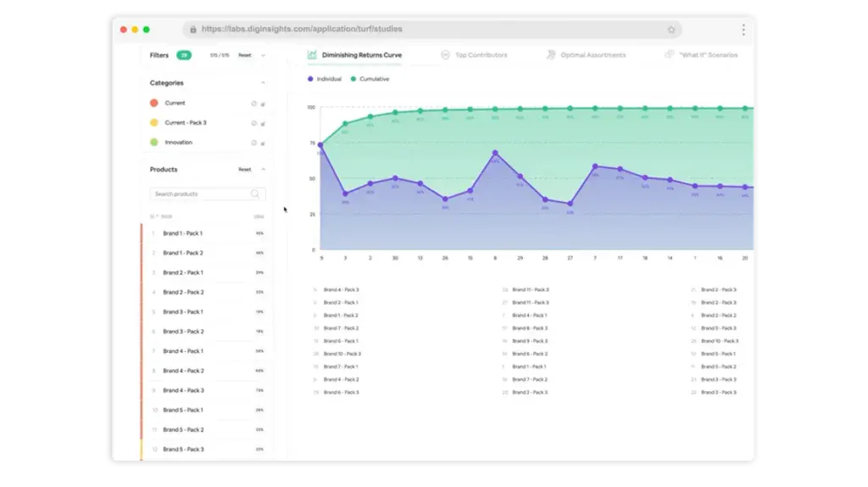Click the magnifier icon in Search products

(254, 194)
